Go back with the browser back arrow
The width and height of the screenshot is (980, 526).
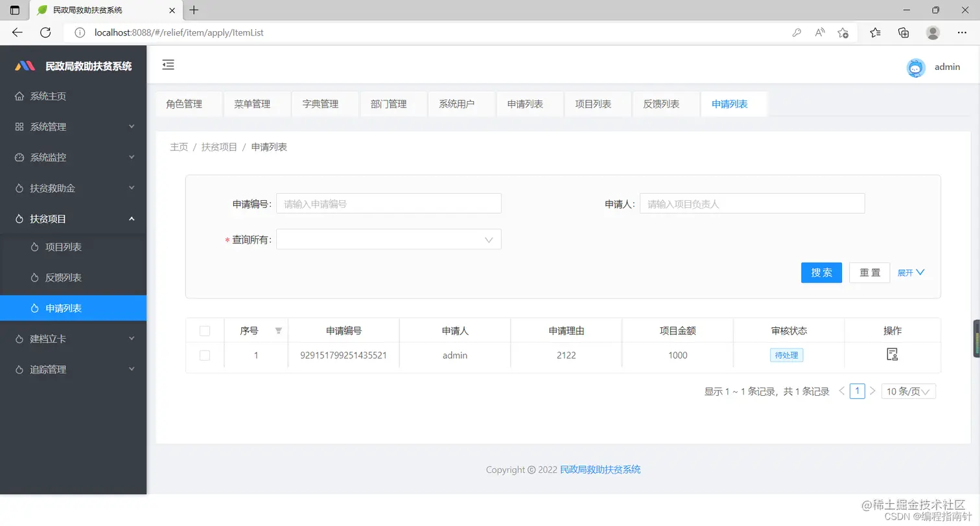coord(17,32)
